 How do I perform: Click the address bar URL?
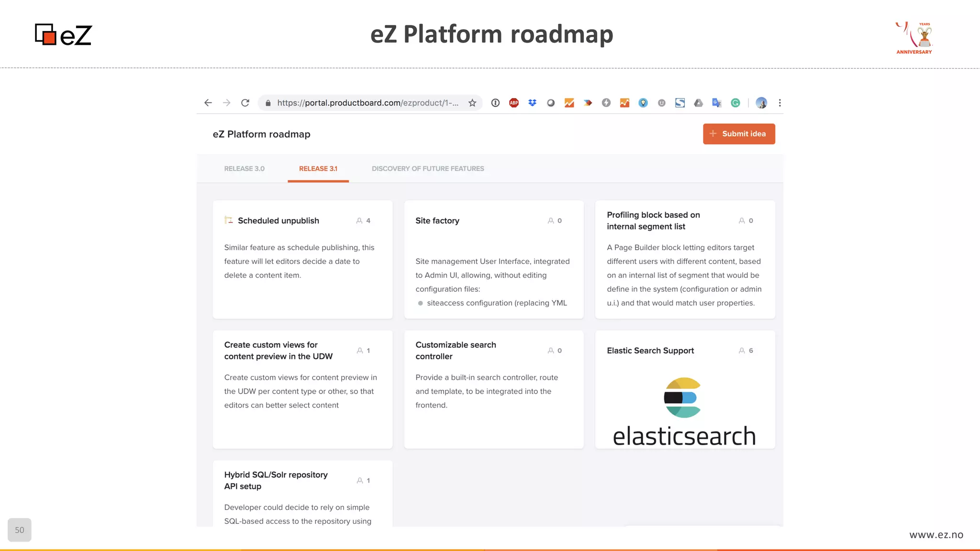point(367,103)
